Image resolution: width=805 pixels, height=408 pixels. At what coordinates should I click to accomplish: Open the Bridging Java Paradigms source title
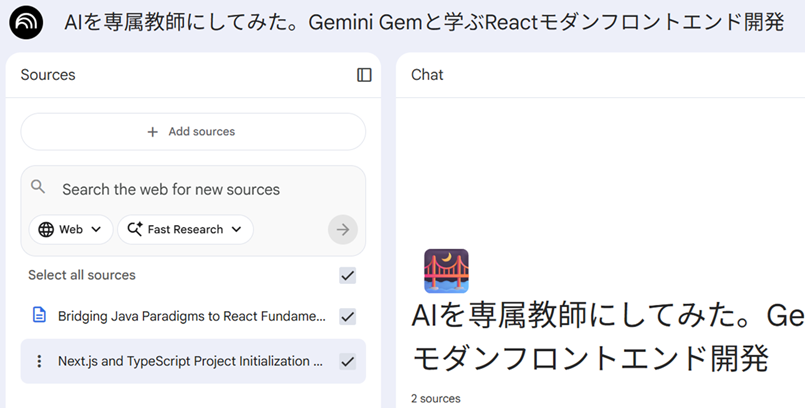[x=191, y=316]
